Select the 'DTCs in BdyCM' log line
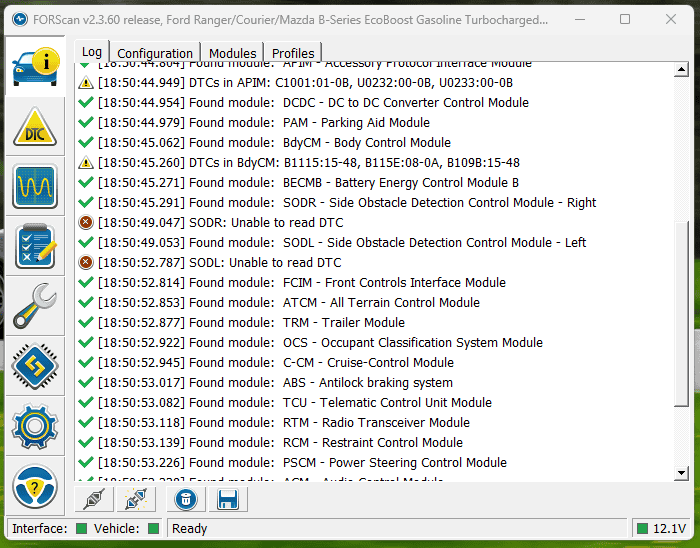This screenshot has height=548, width=700. click(309, 163)
